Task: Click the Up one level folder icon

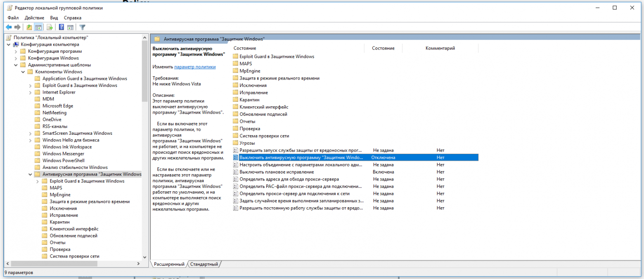Action: pos(28,27)
